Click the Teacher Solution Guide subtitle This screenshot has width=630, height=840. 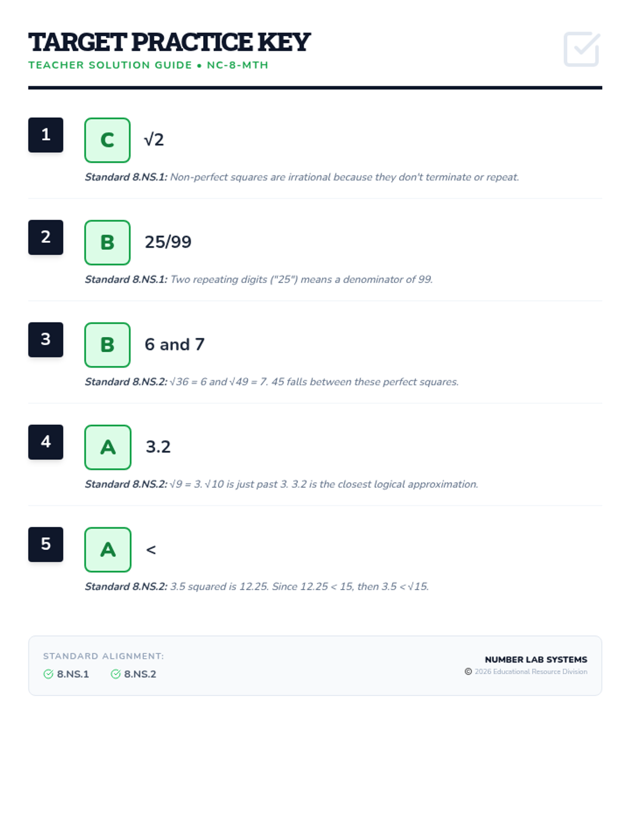[x=148, y=65]
